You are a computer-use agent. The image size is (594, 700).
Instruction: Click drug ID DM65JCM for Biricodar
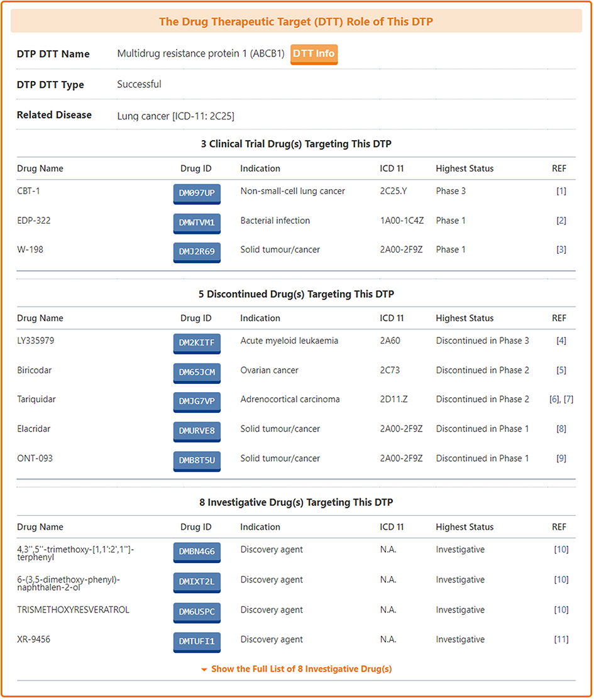pos(197,373)
